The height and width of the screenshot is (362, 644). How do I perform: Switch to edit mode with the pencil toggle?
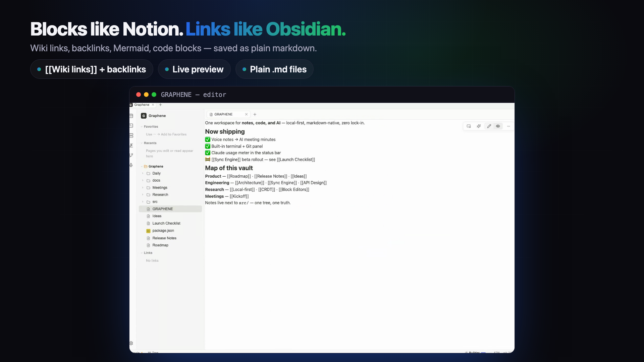pos(489,126)
